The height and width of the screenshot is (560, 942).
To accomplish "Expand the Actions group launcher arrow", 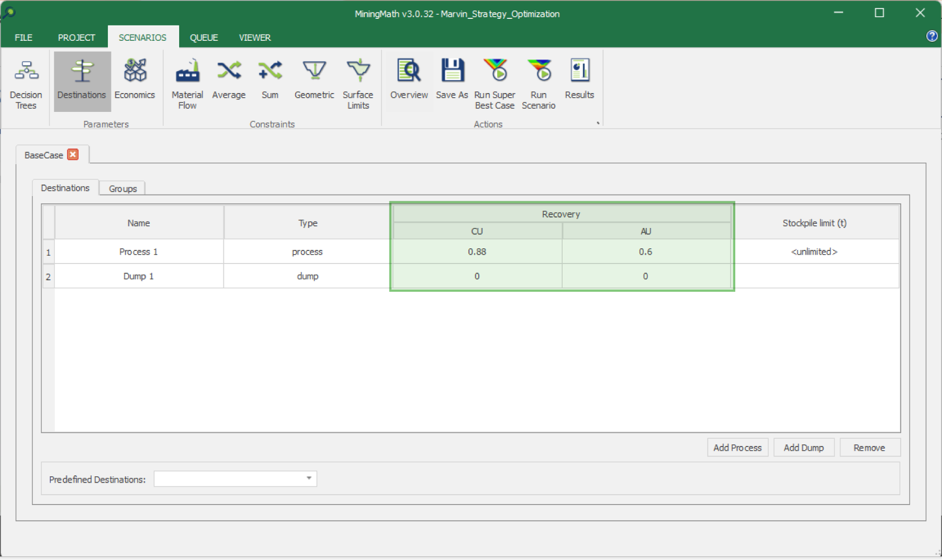I will (x=598, y=123).
